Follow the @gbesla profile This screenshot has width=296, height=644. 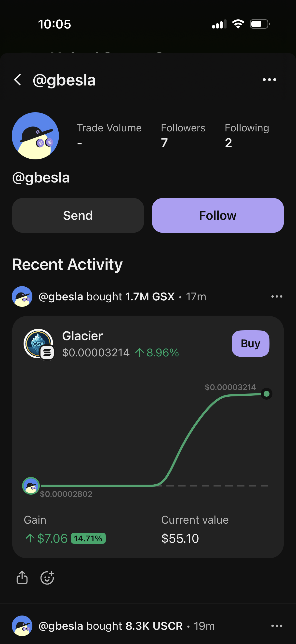(217, 215)
